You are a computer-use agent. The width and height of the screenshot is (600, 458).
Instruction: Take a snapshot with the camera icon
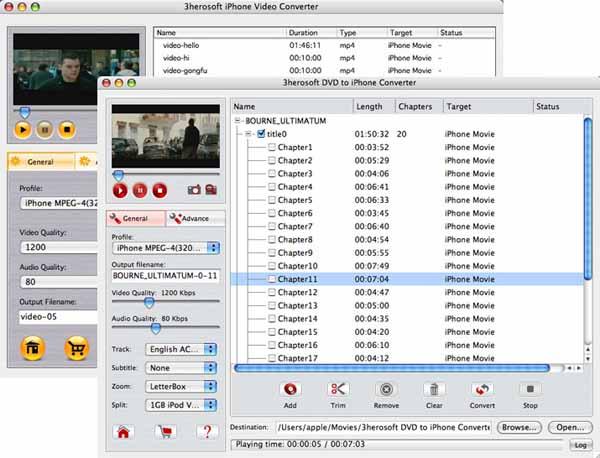pos(194,189)
